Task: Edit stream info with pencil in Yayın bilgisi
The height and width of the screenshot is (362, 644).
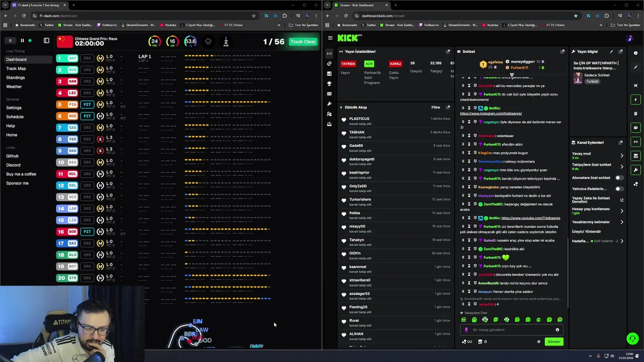Action: point(611,51)
